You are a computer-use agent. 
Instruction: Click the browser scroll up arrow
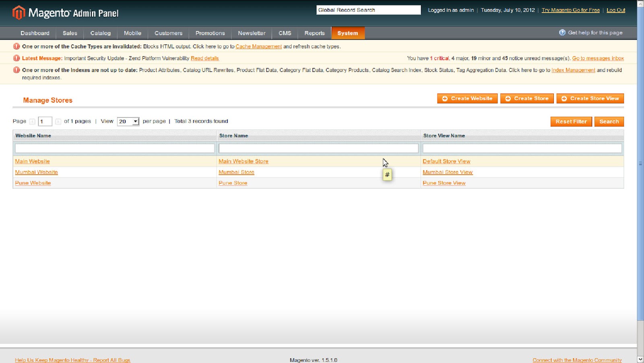click(640, 3)
